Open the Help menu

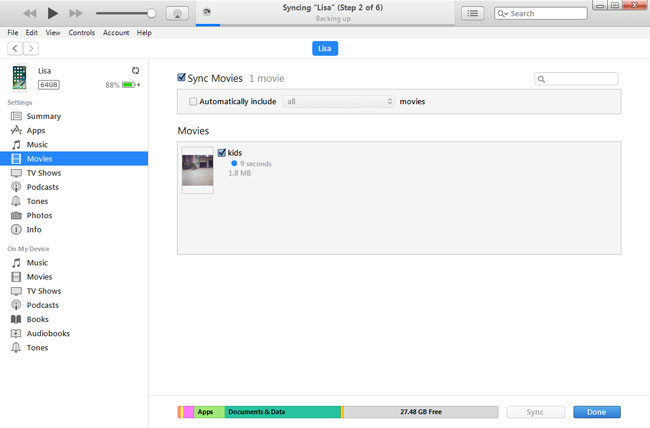(144, 32)
